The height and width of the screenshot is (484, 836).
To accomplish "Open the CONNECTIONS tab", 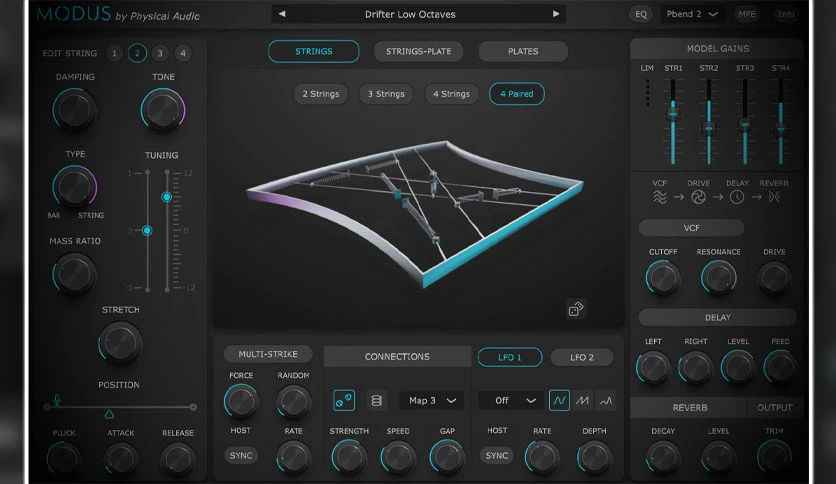I will coord(397,357).
